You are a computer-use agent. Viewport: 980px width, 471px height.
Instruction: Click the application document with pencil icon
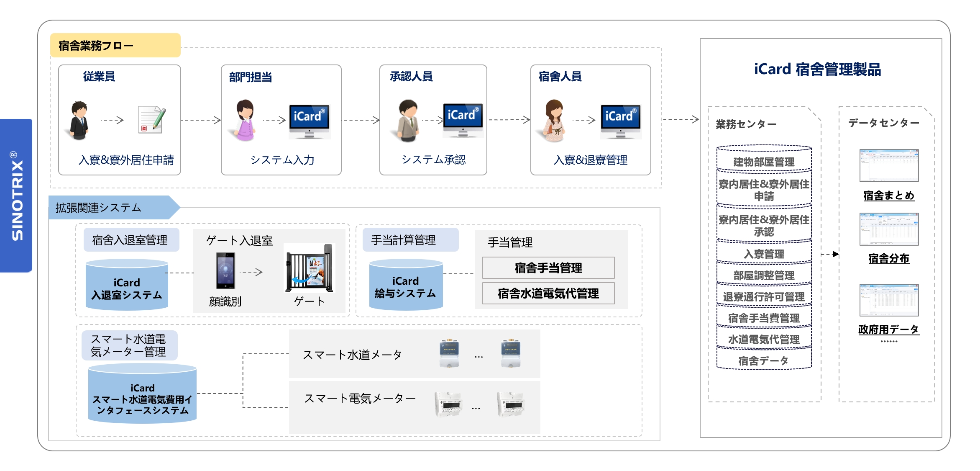pos(151,120)
